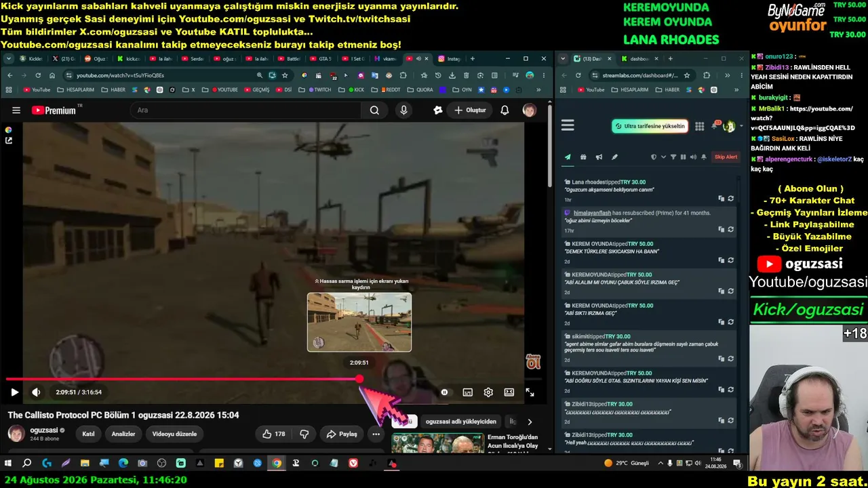Open extensions puzzle icon in Streamlabs window
The height and width of the screenshot is (488, 868).
coord(707,75)
